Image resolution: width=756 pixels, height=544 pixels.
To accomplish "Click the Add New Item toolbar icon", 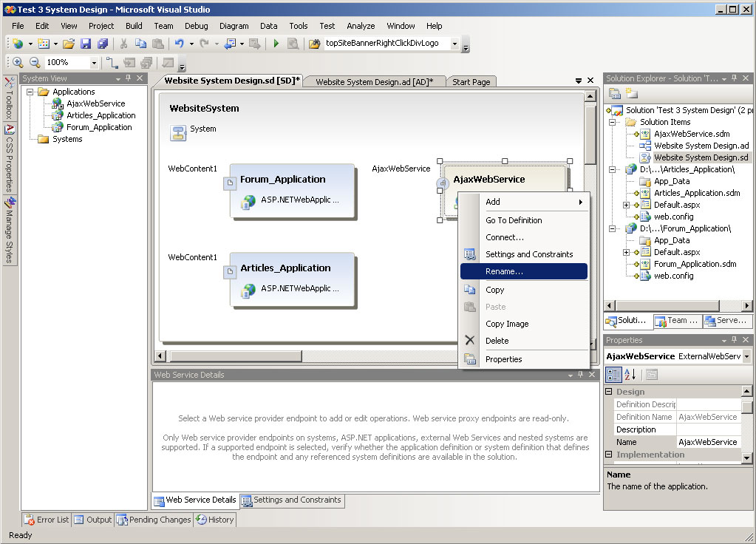I will 44,44.
